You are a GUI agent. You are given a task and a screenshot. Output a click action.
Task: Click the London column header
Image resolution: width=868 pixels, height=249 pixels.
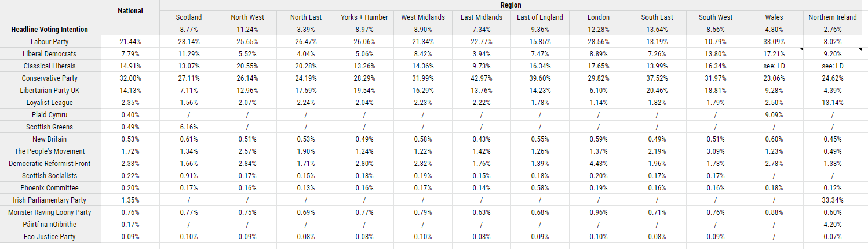point(598,17)
